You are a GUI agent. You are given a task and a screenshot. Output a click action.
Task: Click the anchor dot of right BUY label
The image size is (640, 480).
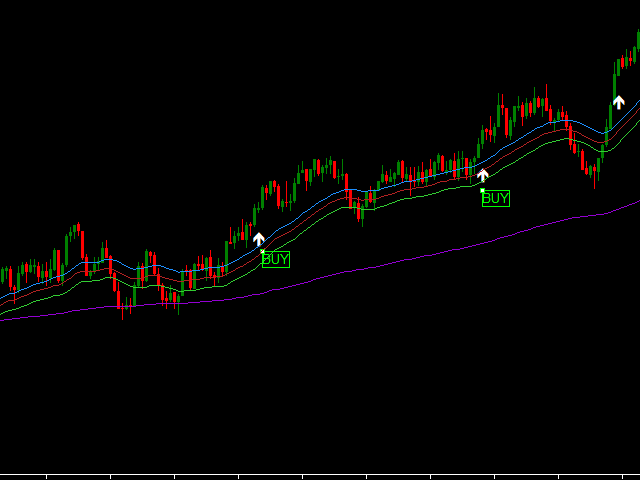[x=482, y=190]
